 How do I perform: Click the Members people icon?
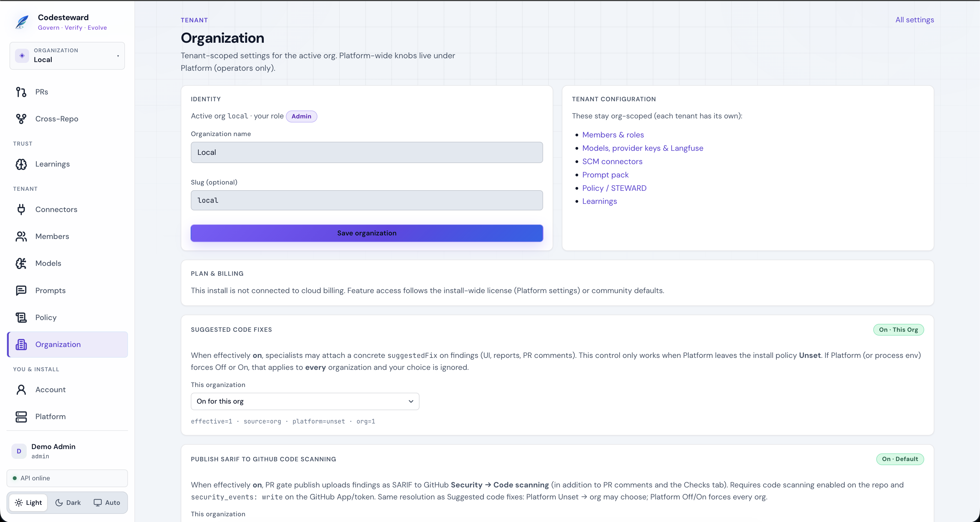point(21,237)
